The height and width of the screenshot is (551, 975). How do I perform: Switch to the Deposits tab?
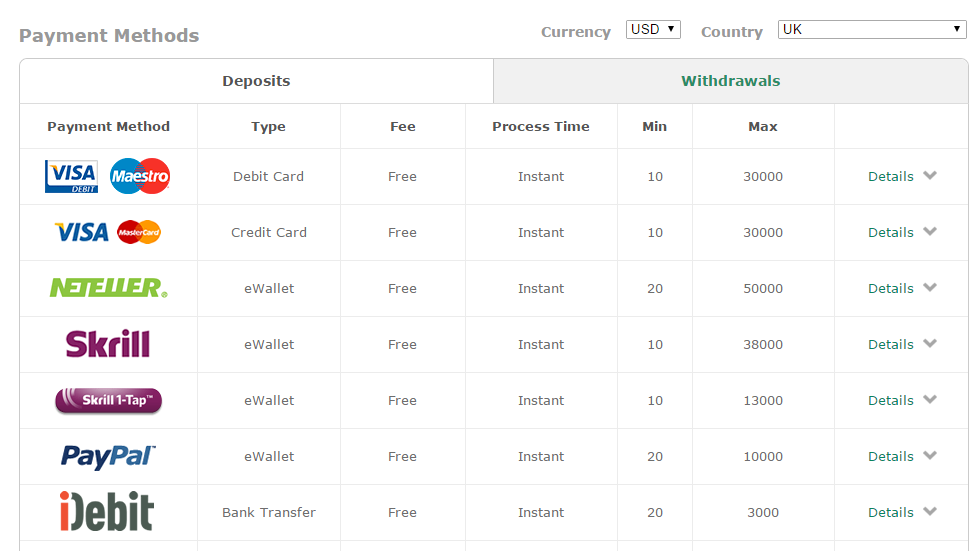tap(256, 81)
